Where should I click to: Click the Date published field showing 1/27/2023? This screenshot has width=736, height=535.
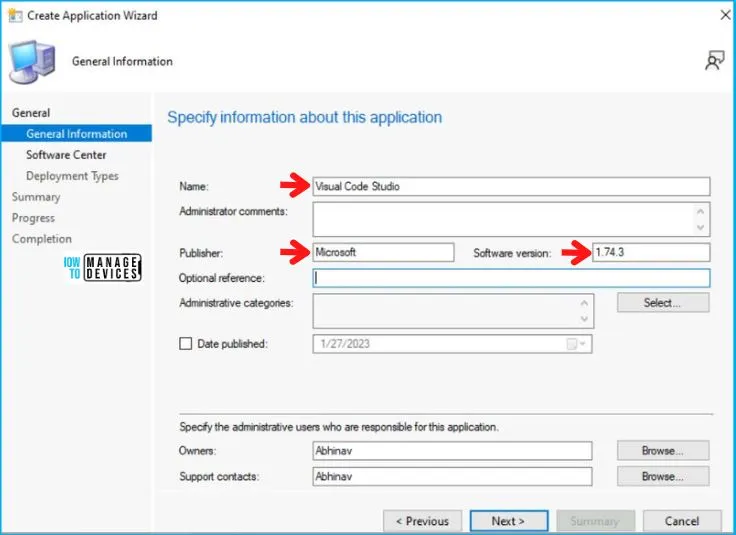point(452,344)
